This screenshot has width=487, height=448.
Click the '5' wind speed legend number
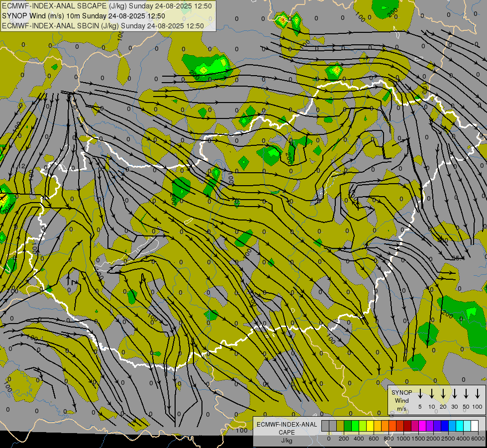420,407
